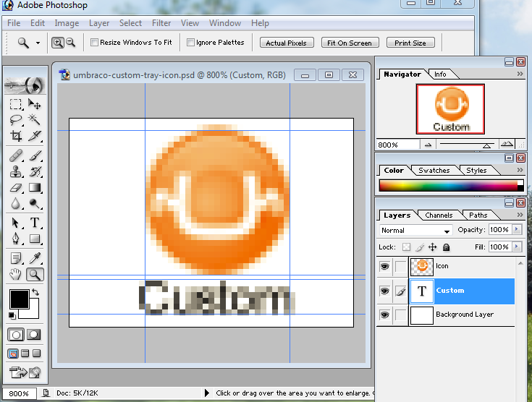Click the Fit On Screen button
Viewport: 532px width, 402px height.
click(x=350, y=43)
